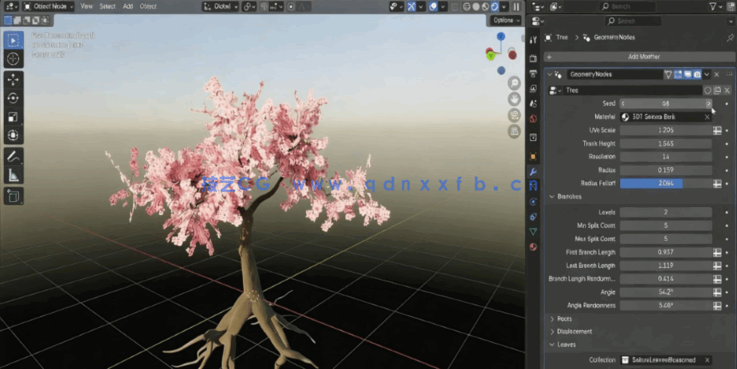Open the Output properties tab

coord(533,73)
